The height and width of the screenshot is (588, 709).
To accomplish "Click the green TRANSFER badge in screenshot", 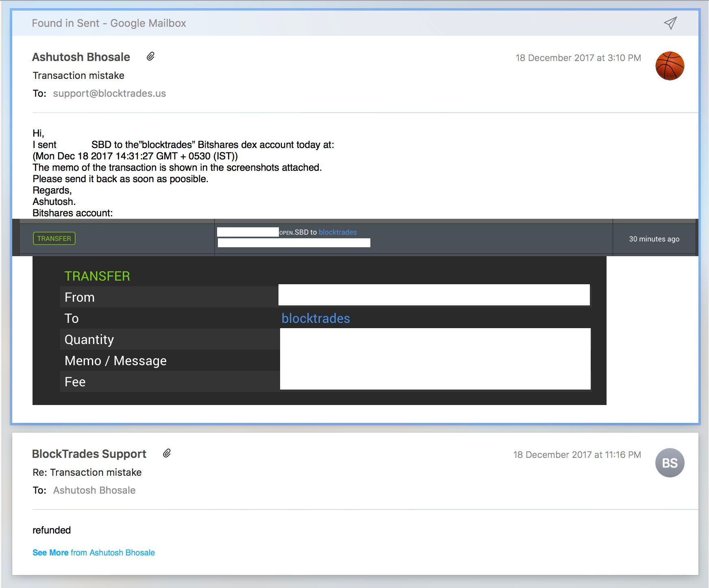I will (x=54, y=239).
